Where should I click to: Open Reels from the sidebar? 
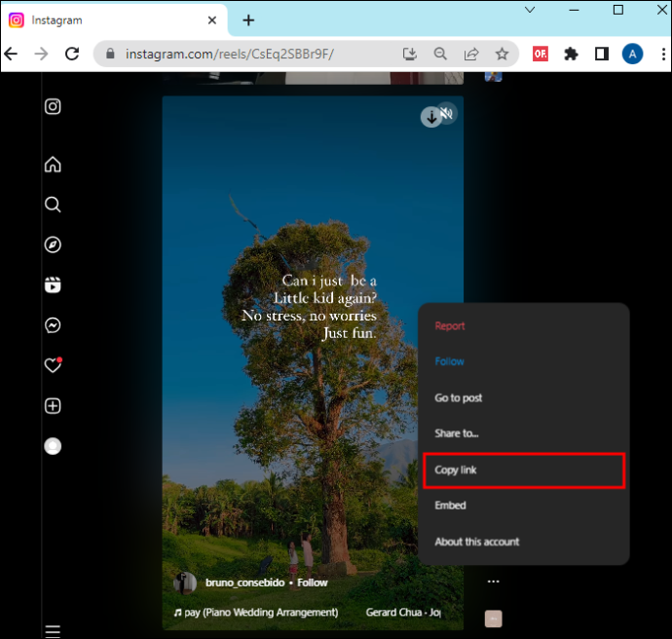pyautogui.click(x=53, y=285)
